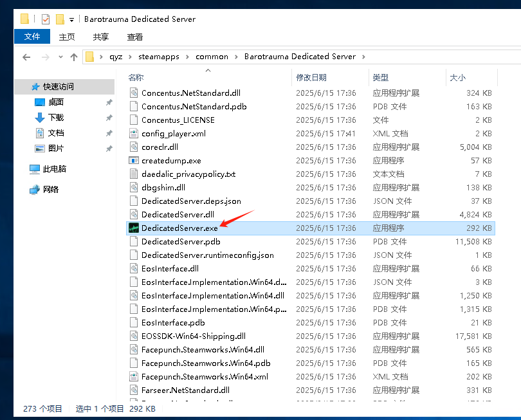The width and height of the screenshot is (521, 420).
Task: Click the EOSSDK-Win64-Shipping.dll file icon
Action: pos(134,336)
